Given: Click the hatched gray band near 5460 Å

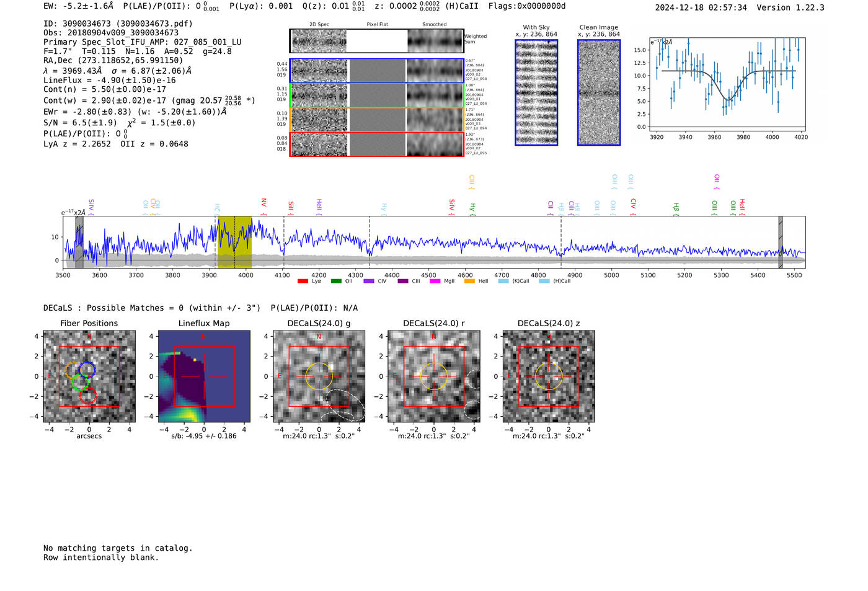Looking at the screenshot, I should tap(781, 242).
